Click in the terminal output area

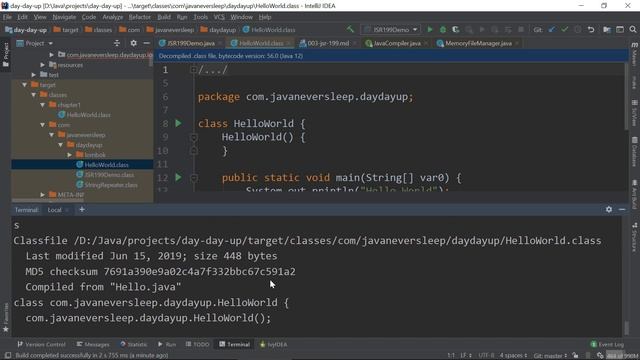click(317, 276)
